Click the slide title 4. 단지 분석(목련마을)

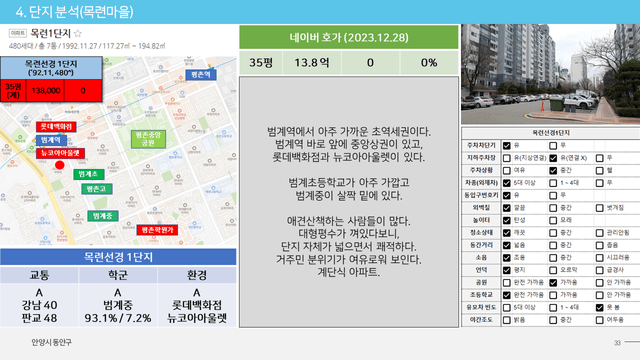pos(75,12)
